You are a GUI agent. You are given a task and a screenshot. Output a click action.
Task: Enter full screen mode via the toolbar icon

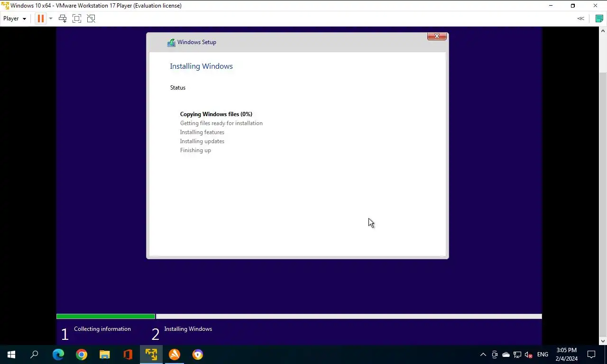point(77,18)
